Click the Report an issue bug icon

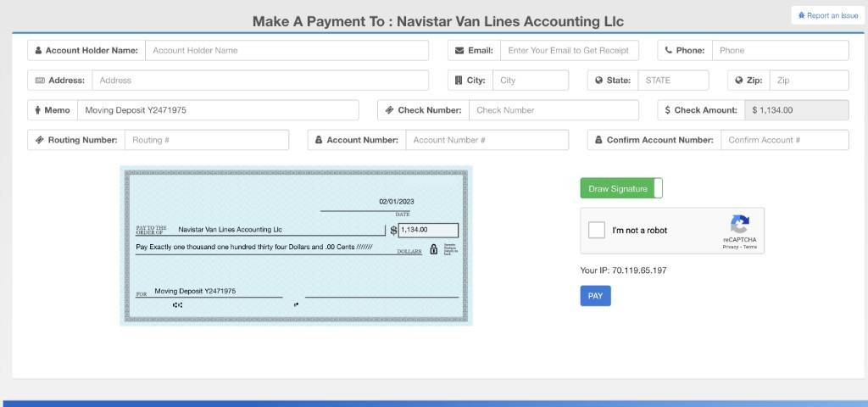coord(802,15)
